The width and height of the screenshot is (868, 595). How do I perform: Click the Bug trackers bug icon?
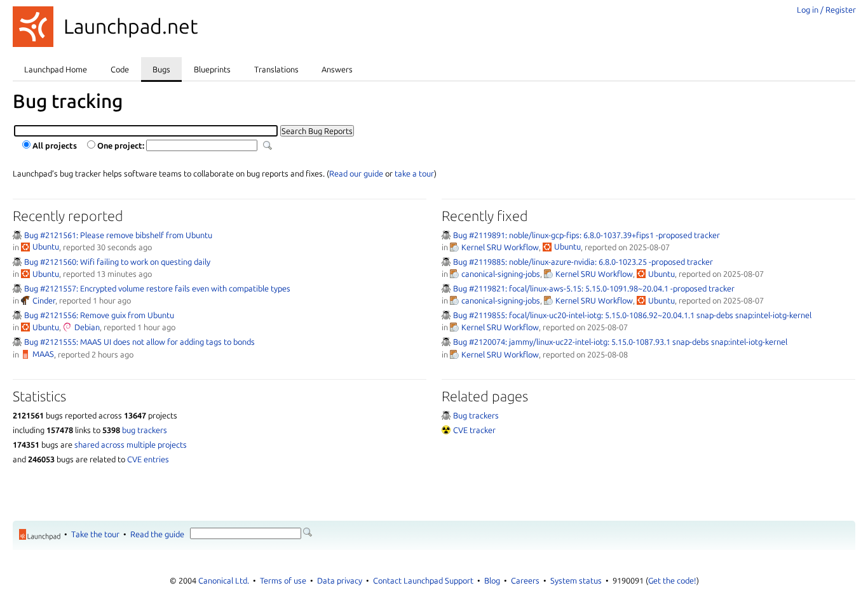pyautogui.click(x=446, y=415)
